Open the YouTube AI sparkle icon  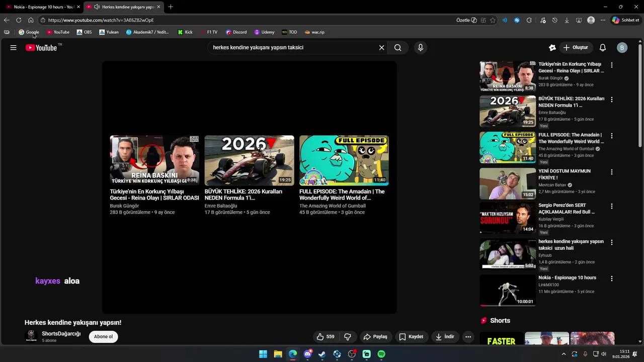point(552,48)
